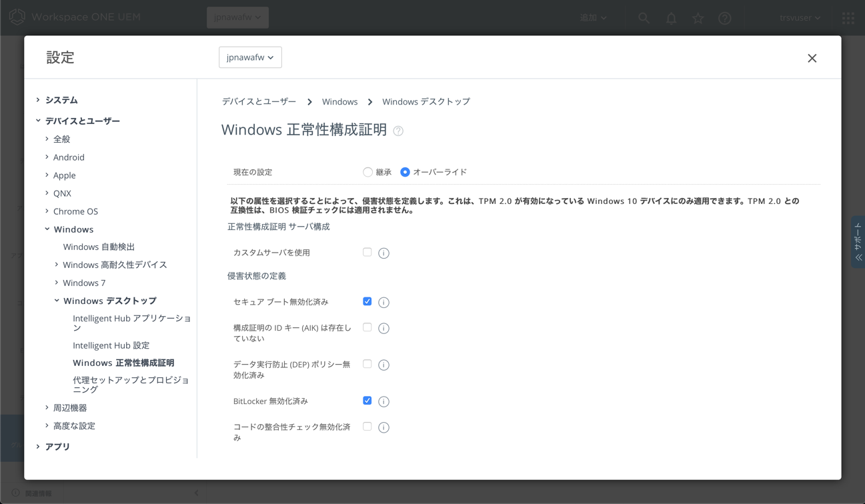Open the jpnawafw dropdown in top bar
Image resolution: width=865 pixels, height=504 pixels.
pos(237,17)
